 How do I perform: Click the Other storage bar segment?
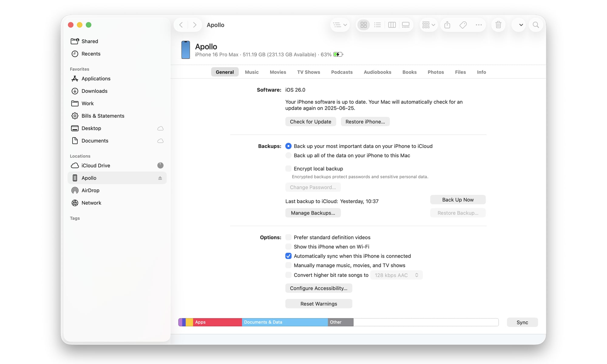click(x=341, y=322)
